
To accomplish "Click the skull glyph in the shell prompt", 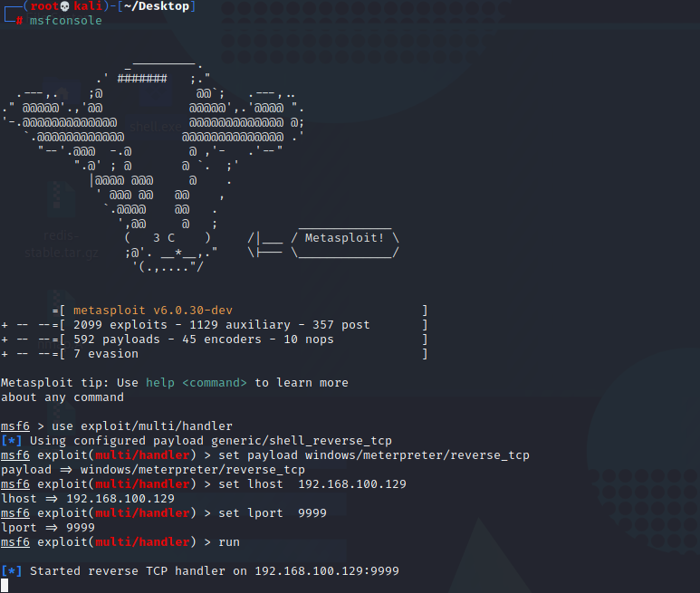I will [x=64, y=6].
